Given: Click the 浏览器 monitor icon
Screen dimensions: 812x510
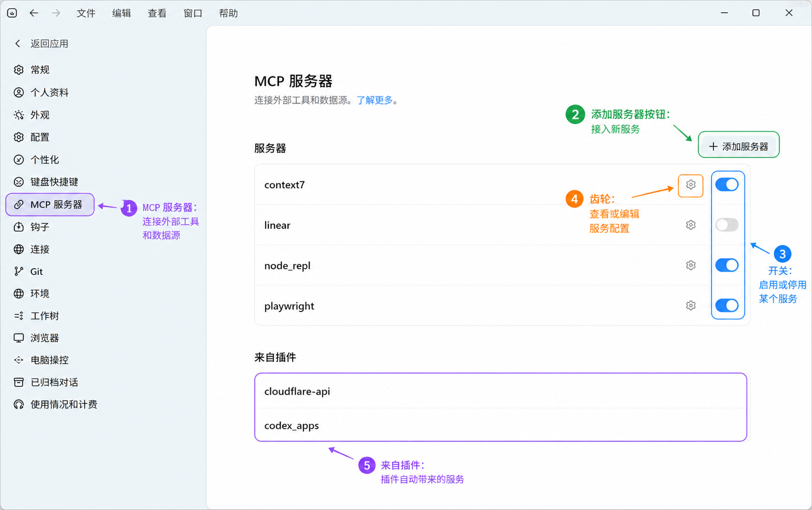Looking at the screenshot, I should pyautogui.click(x=18, y=338).
